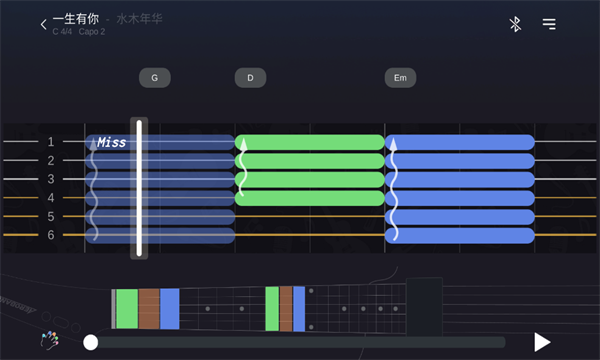Click the 'Miss' label on string 1

[x=111, y=142]
